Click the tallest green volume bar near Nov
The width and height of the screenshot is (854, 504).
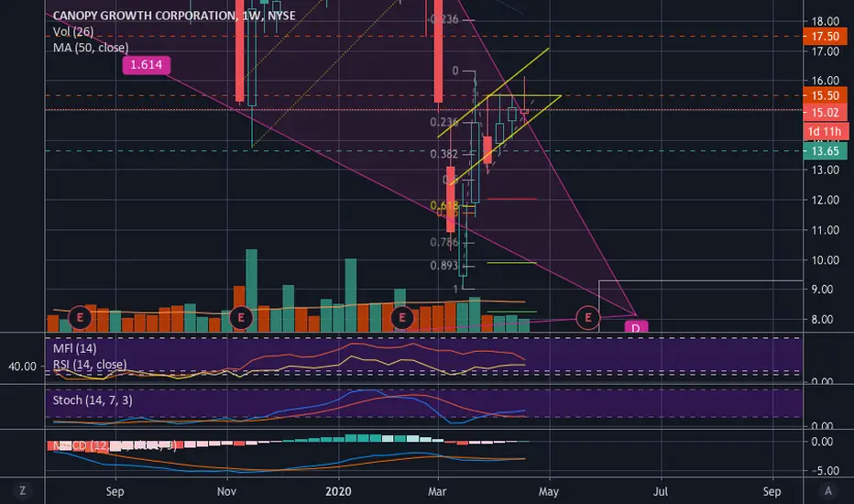pyautogui.click(x=252, y=290)
